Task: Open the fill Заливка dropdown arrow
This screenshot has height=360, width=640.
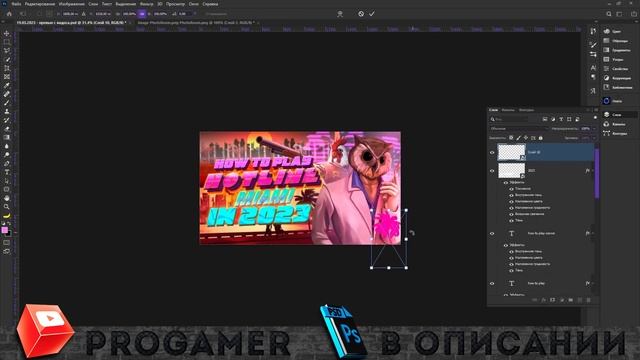Action: click(594, 138)
